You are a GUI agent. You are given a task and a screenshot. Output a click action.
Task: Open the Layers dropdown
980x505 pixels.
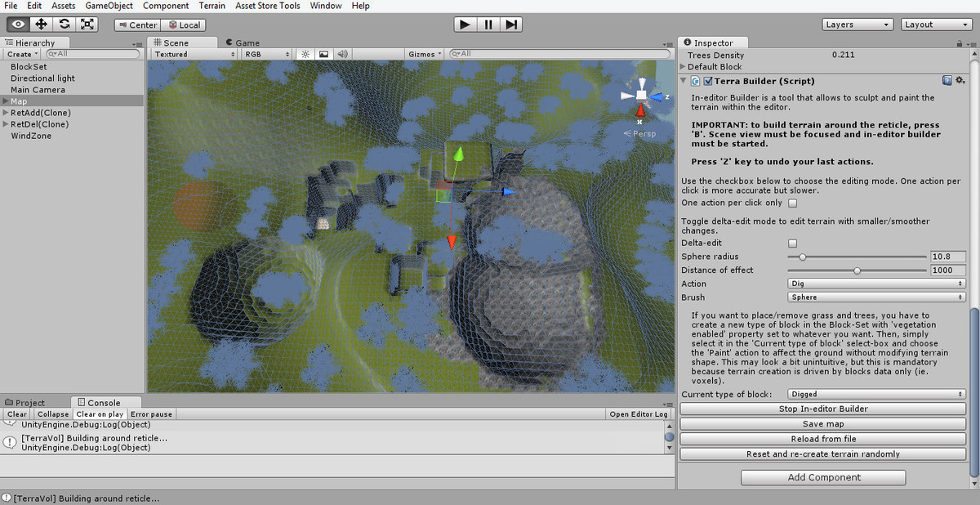(x=857, y=25)
